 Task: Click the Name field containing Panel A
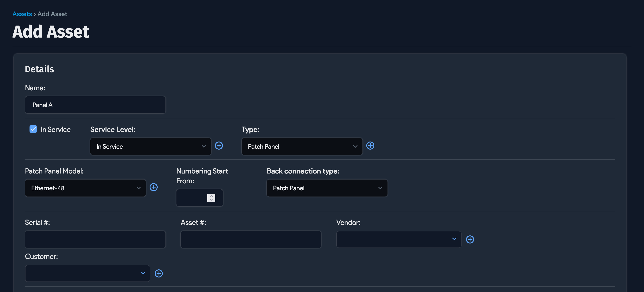[95, 105]
